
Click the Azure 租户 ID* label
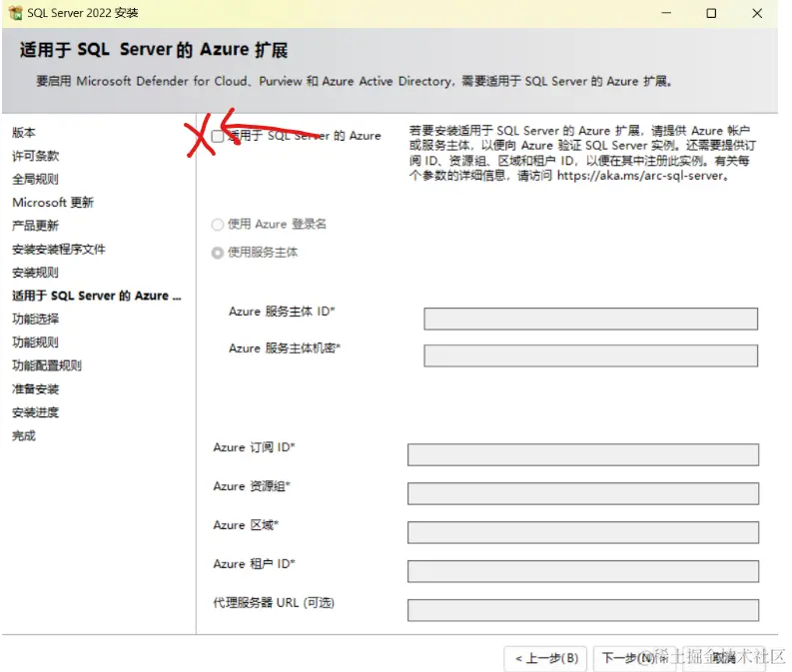click(x=254, y=564)
